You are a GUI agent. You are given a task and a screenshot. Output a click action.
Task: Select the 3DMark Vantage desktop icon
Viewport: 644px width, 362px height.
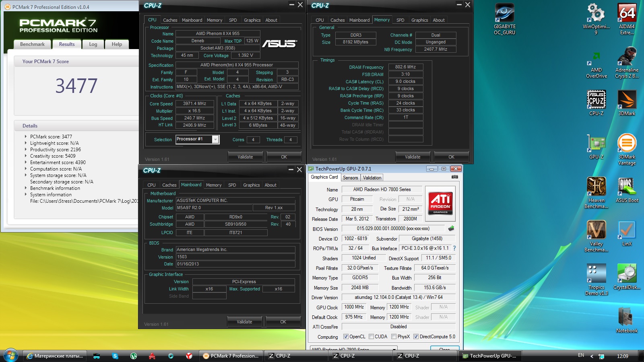point(627,150)
